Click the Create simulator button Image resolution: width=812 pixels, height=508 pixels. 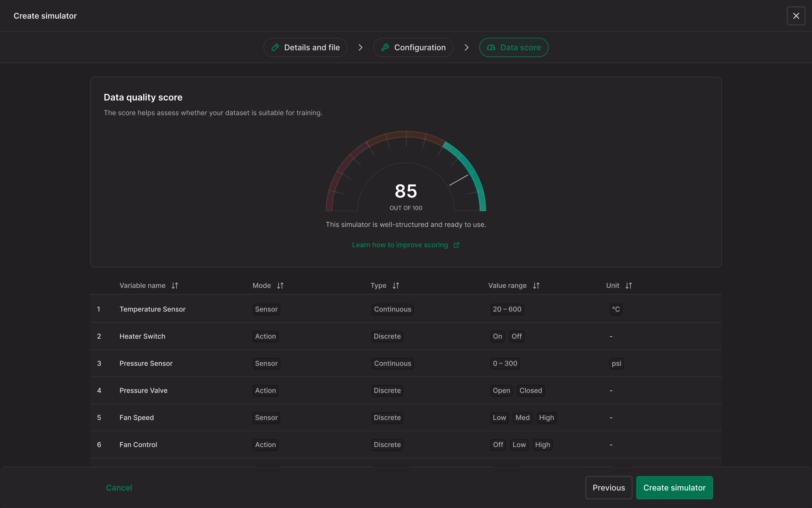point(674,487)
